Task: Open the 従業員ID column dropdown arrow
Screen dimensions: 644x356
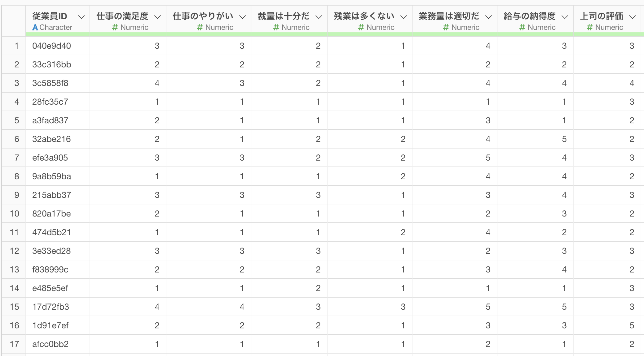Action: tap(81, 17)
